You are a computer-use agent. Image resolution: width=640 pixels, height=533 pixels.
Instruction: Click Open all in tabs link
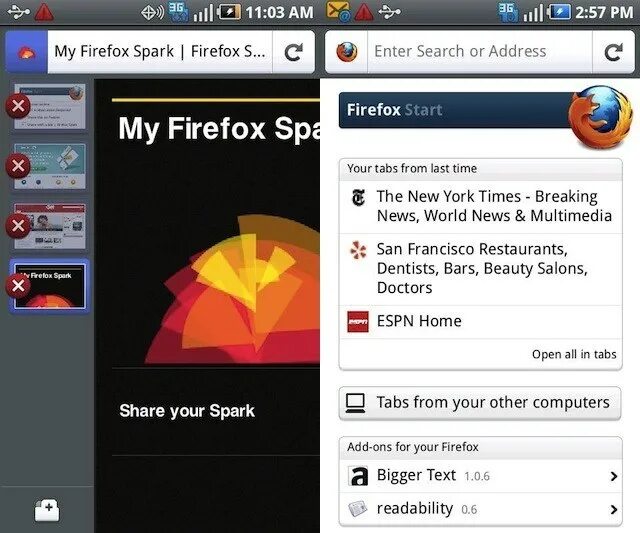574,354
